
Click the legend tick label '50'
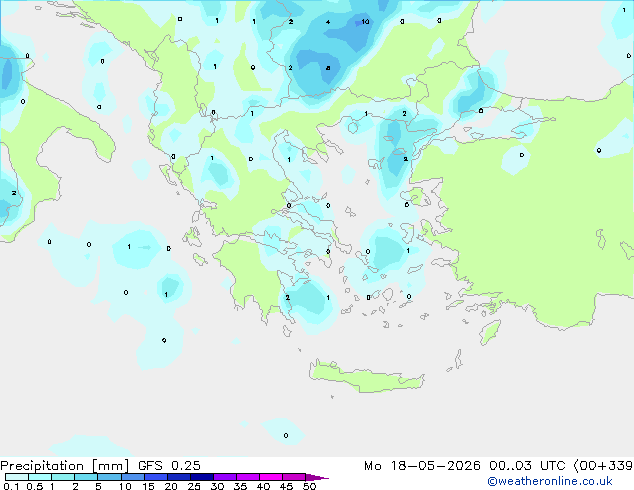(x=309, y=486)
